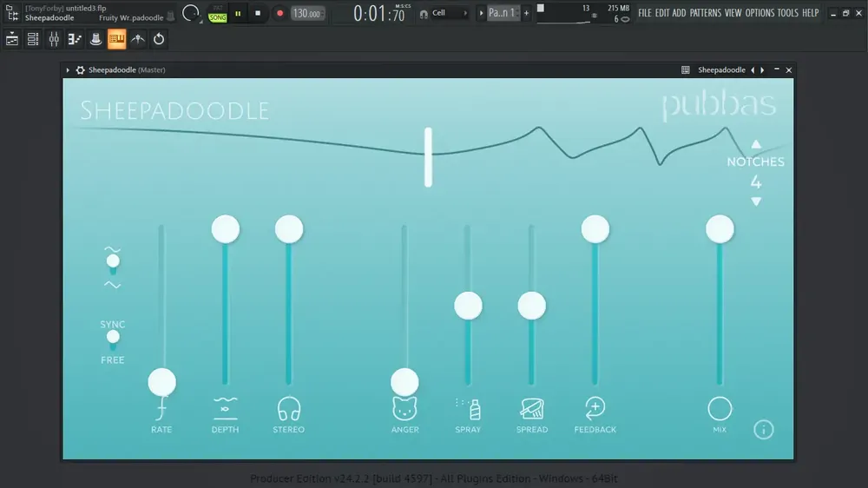The image size is (868, 488).
Task: Decrease NOTCHES with the down arrow
Action: (x=756, y=201)
